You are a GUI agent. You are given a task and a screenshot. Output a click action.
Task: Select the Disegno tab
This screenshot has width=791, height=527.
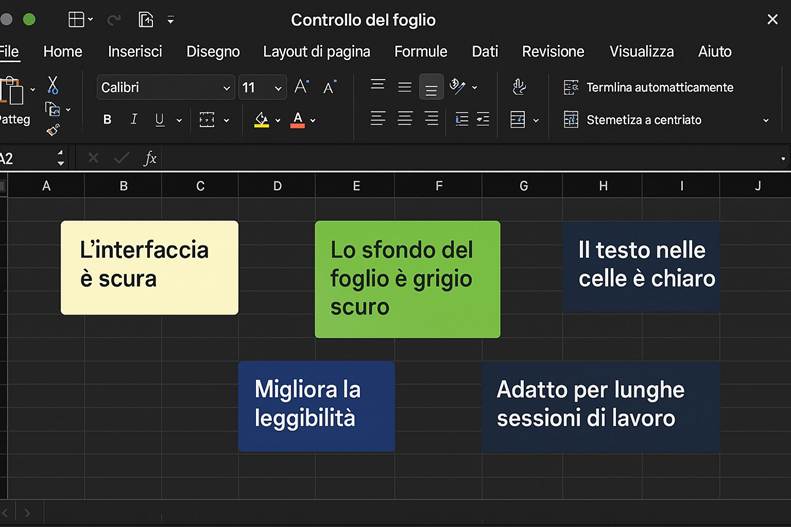point(213,51)
